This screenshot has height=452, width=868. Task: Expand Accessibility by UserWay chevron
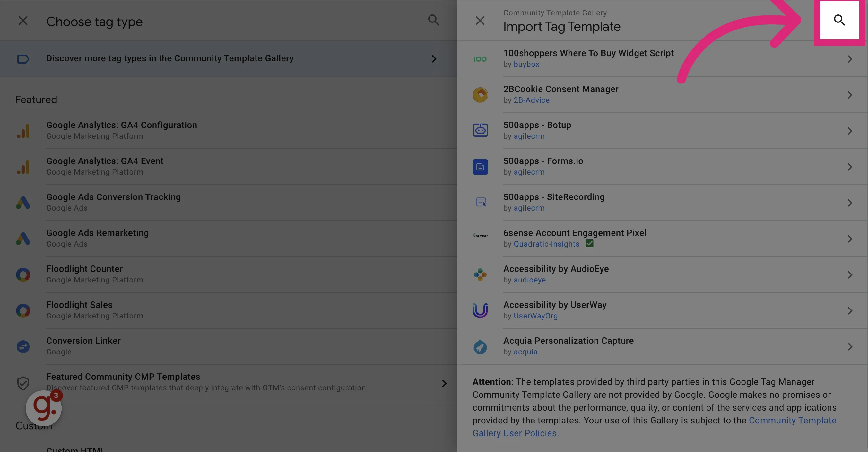[850, 310]
